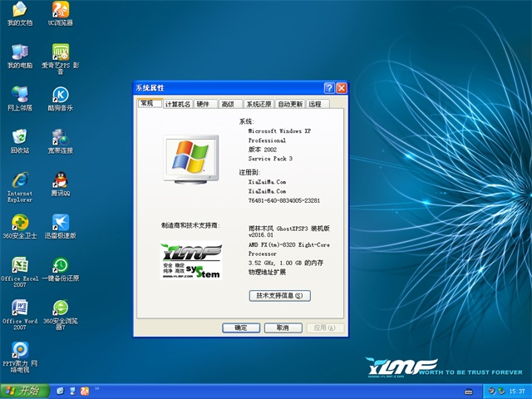Launch UC浏览器 from desktop
The height and width of the screenshot is (399, 532).
pos(60,11)
